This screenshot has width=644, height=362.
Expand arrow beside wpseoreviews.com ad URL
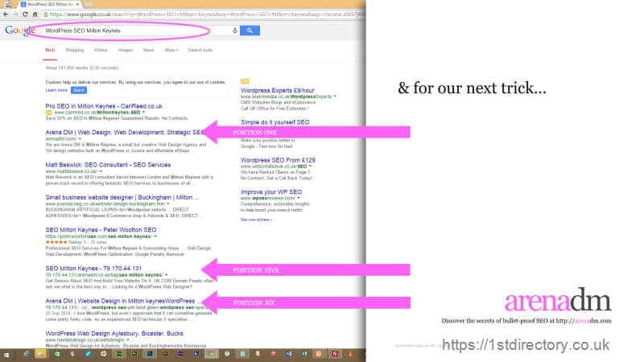coord(299,198)
